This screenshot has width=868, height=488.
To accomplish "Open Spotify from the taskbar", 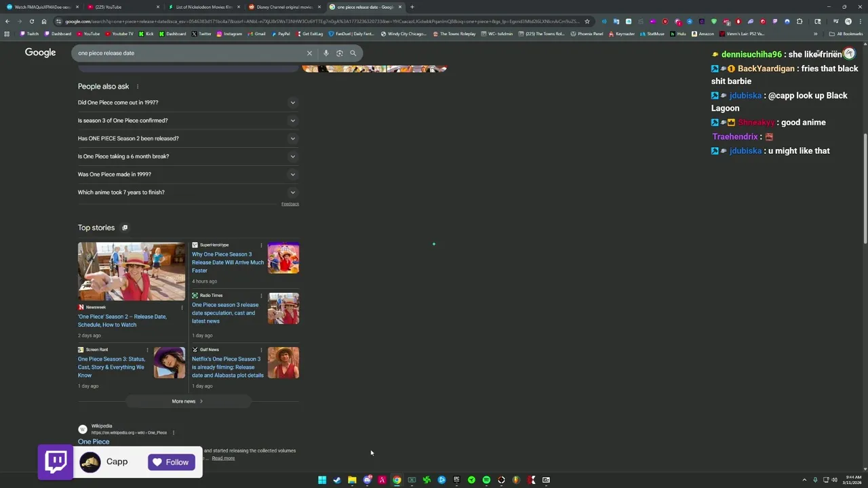I will coord(486,480).
